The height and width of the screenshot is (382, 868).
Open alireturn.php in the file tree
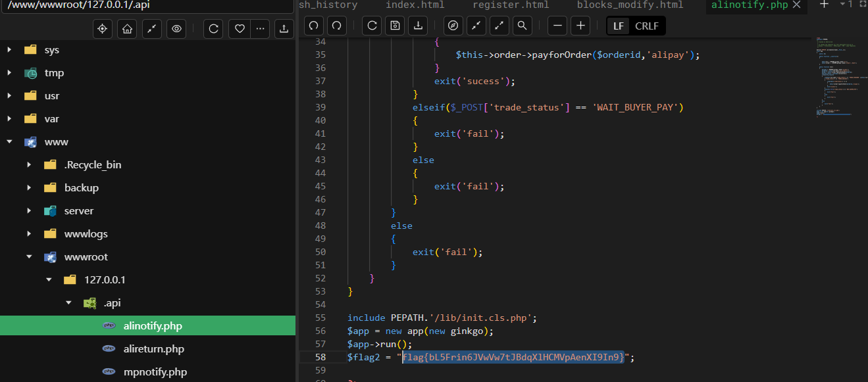(x=153, y=348)
